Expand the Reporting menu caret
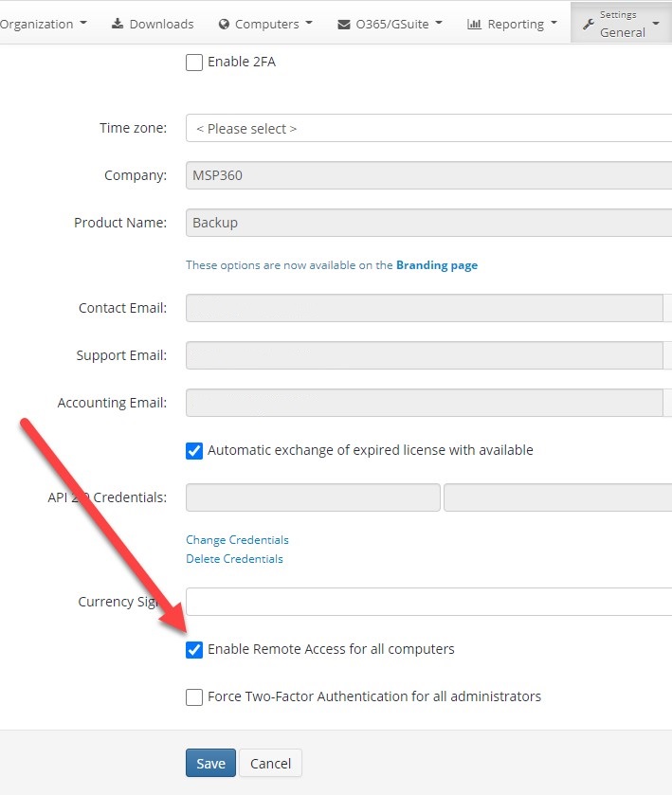The height and width of the screenshot is (795, 672). [554, 24]
